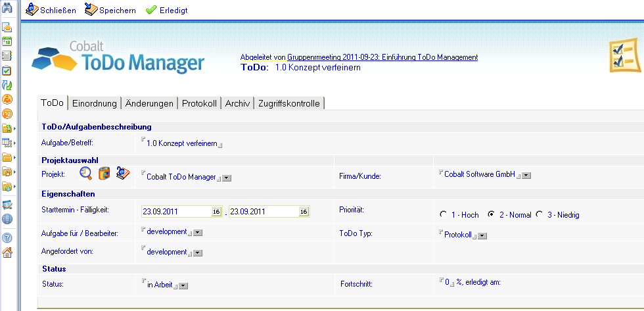Viewport: 644px width, 311px height.
Task: Open the due date calendar picker
Action: [x=303, y=212]
